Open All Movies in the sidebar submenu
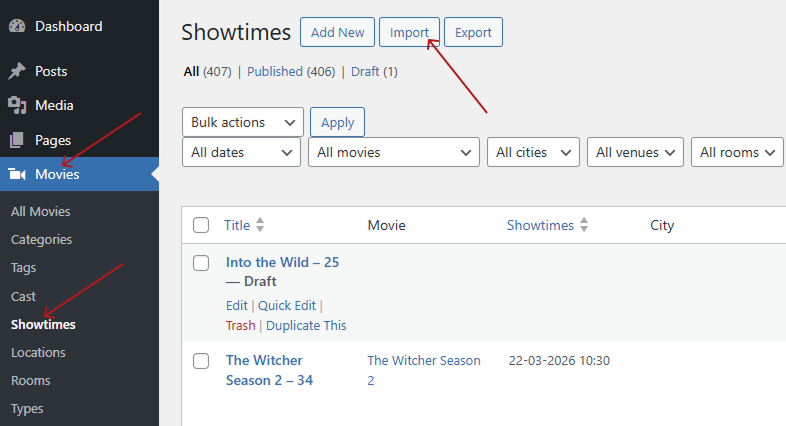This screenshot has height=426, width=786. [x=40, y=212]
